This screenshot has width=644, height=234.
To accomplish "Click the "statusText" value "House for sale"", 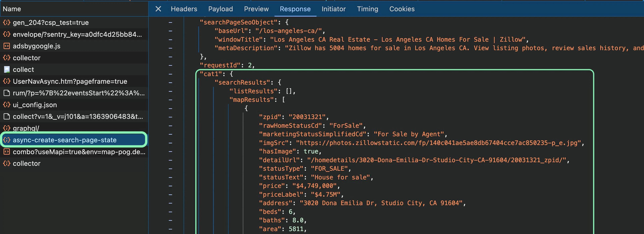I will tap(340, 177).
